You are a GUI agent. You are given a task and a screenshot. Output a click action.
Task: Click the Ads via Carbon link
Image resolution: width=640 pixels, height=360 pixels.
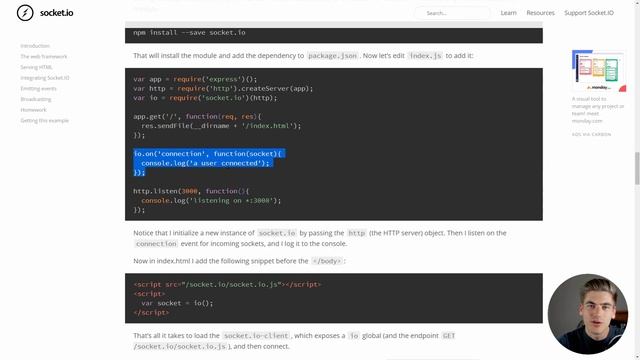(x=591, y=134)
